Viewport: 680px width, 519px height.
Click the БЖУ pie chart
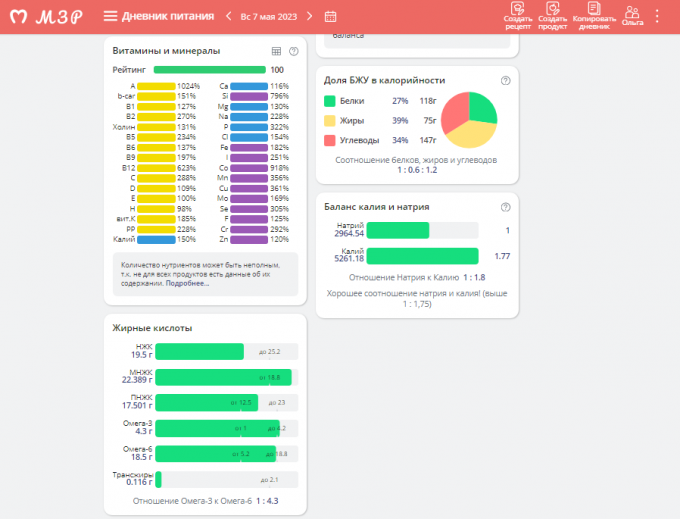(469, 120)
